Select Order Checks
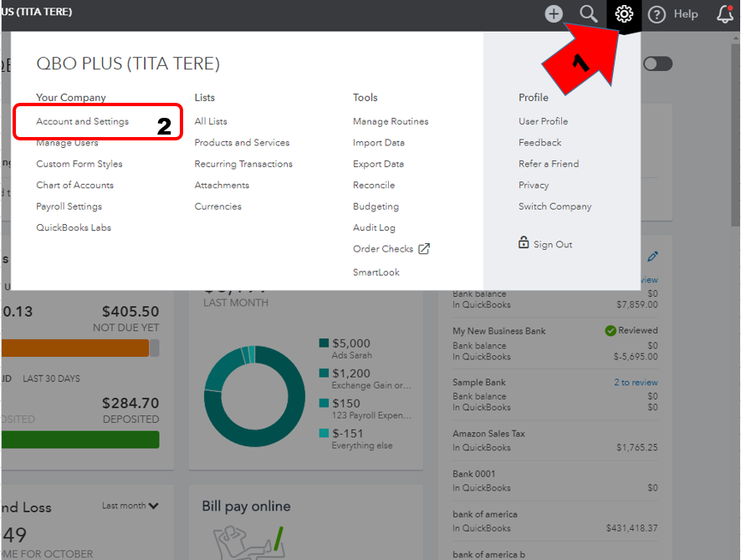The width and height of the screenshot is (741, 560). 383,249
